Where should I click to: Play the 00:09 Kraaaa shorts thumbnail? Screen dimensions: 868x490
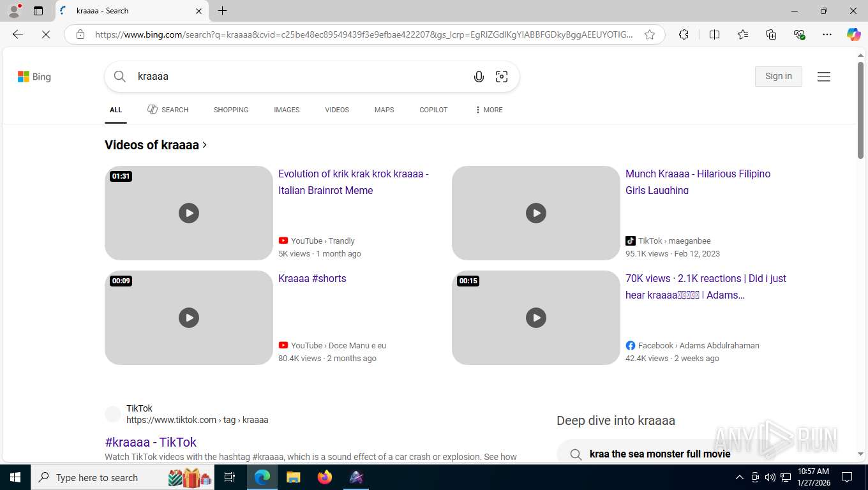pyautogui.click(x=189, y=318)
